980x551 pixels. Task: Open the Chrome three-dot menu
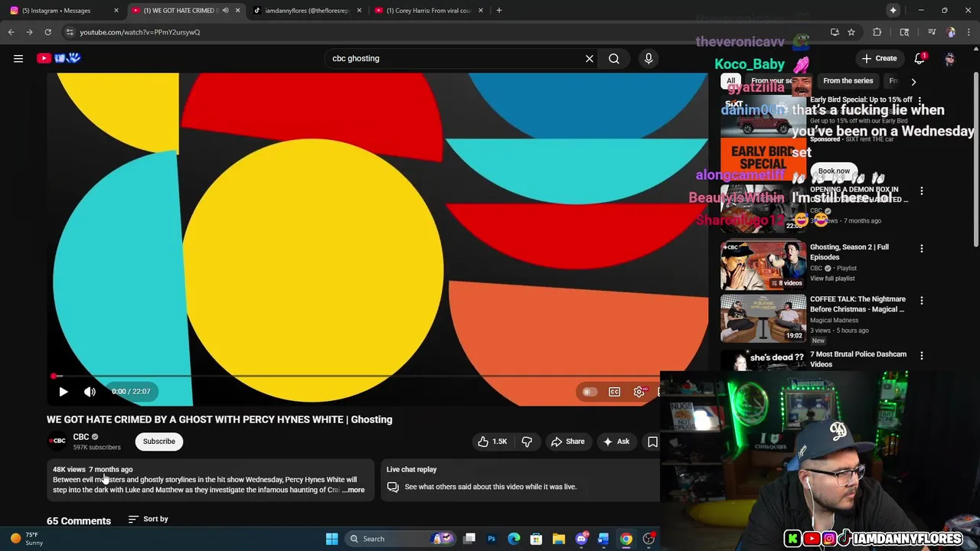969,32
